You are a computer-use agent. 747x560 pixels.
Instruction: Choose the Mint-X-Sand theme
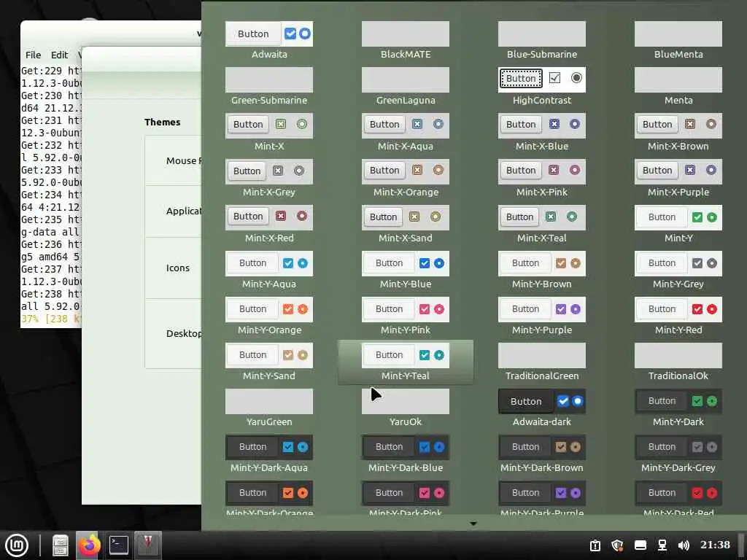pyautogui.click(x=406, y=225)
